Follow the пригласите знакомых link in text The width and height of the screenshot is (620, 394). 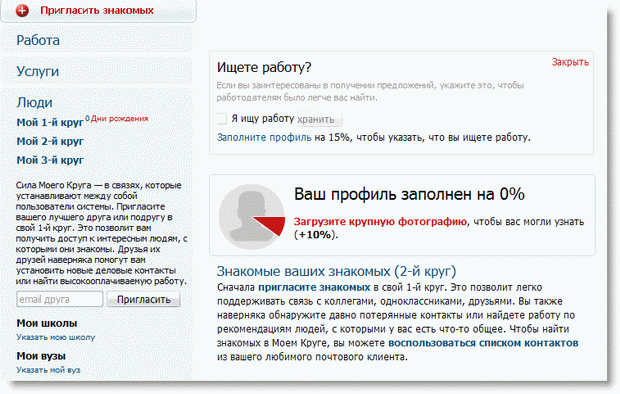(314, 287)
